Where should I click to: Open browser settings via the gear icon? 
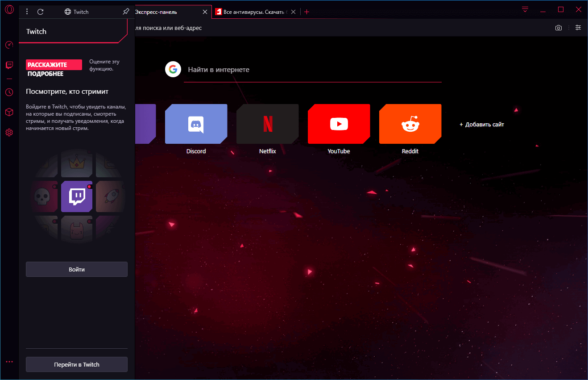pyautogui.click(x=9, y=132)
